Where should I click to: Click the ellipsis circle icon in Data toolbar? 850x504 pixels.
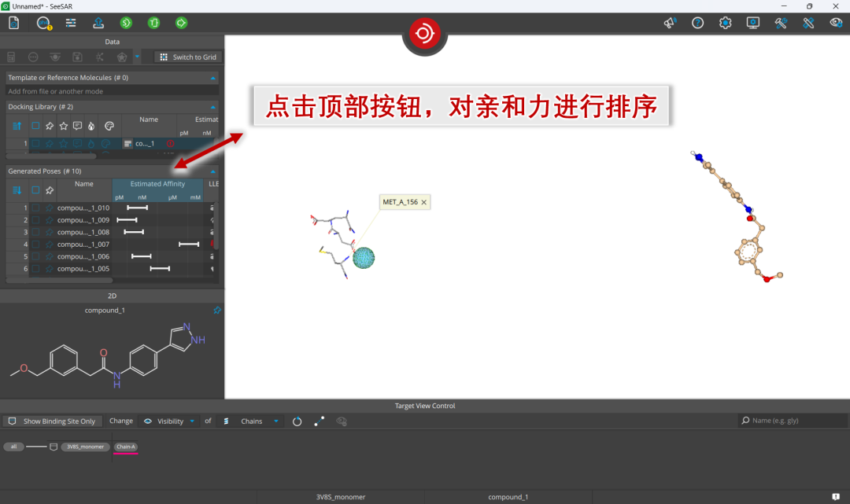(33, 57)
